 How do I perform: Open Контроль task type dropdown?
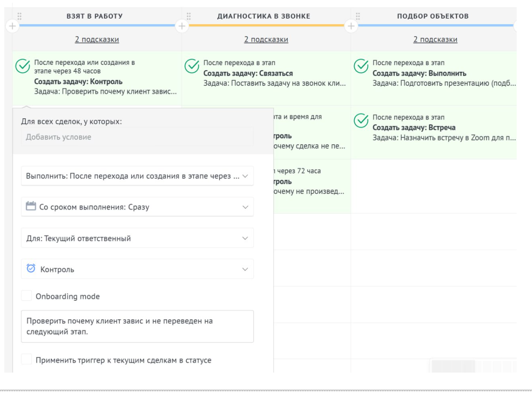pos(137,269)
